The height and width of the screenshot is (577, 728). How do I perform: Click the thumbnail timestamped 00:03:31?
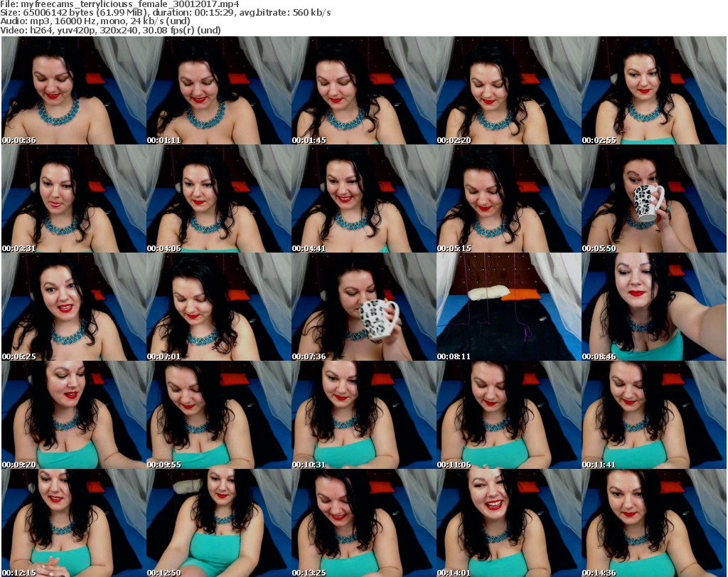[x=74, y=198]
